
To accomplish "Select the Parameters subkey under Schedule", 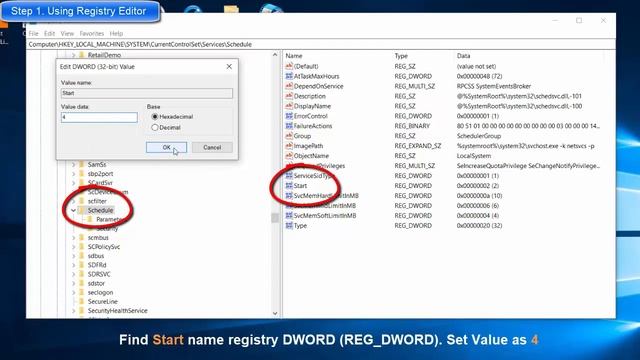I will [x=108, y=220].
